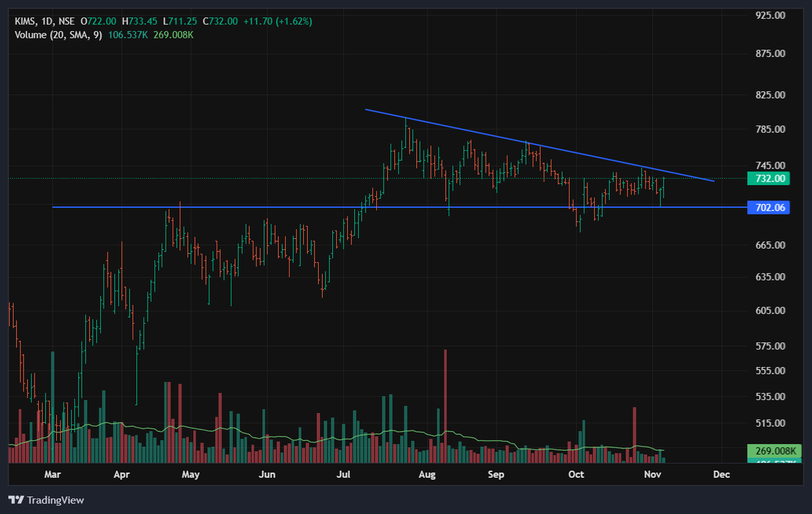This screenshot has height=514, width=812.
Task: Click the Nov label on time axis
Action: pos(652,475)
